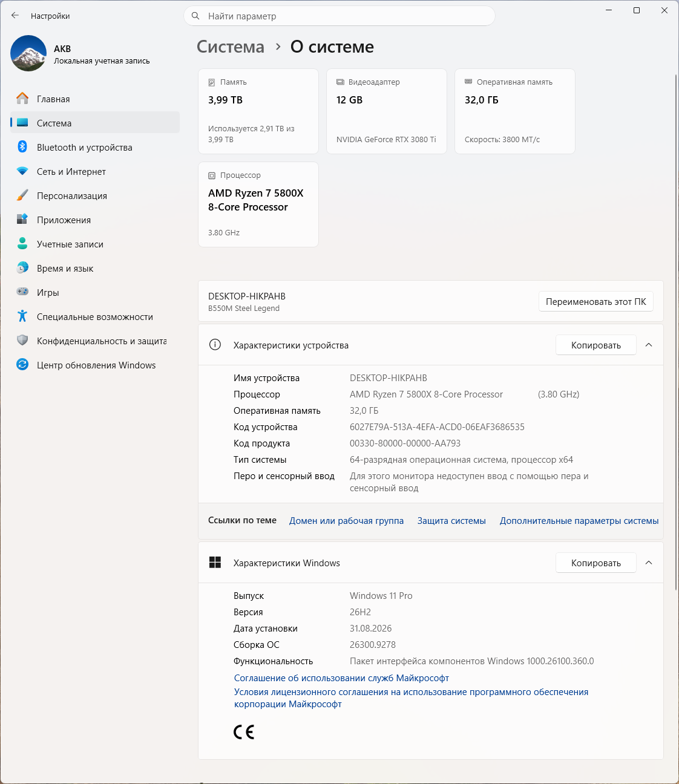Collapse the Характеристики устройства section chevron
Image resolution: width=679 pixels, height=784 pixels.
pos(649,345)
